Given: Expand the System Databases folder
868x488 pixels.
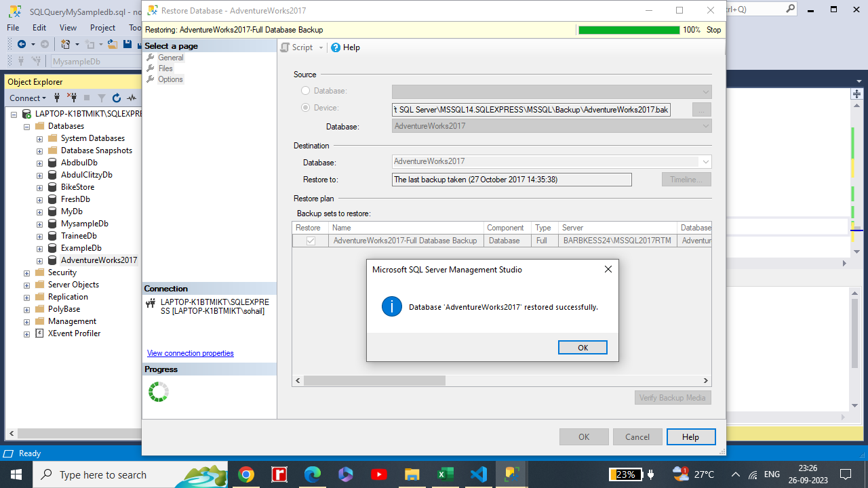Looking at the screenshot, I should coord(39,138).
